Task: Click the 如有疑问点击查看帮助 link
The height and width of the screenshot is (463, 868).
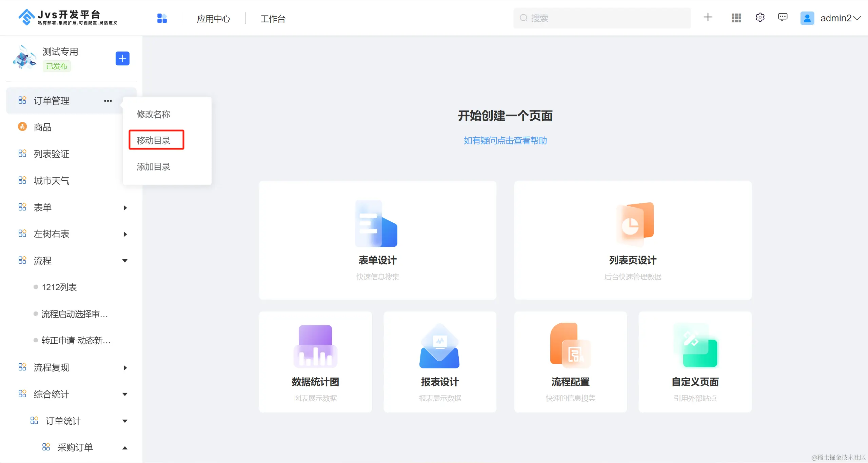Action: [505, 140]
